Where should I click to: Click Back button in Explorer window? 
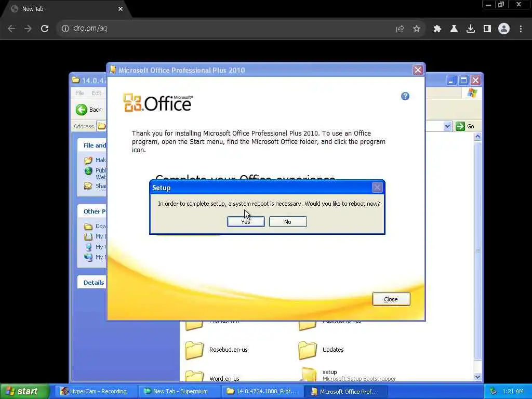pos(89,110)
